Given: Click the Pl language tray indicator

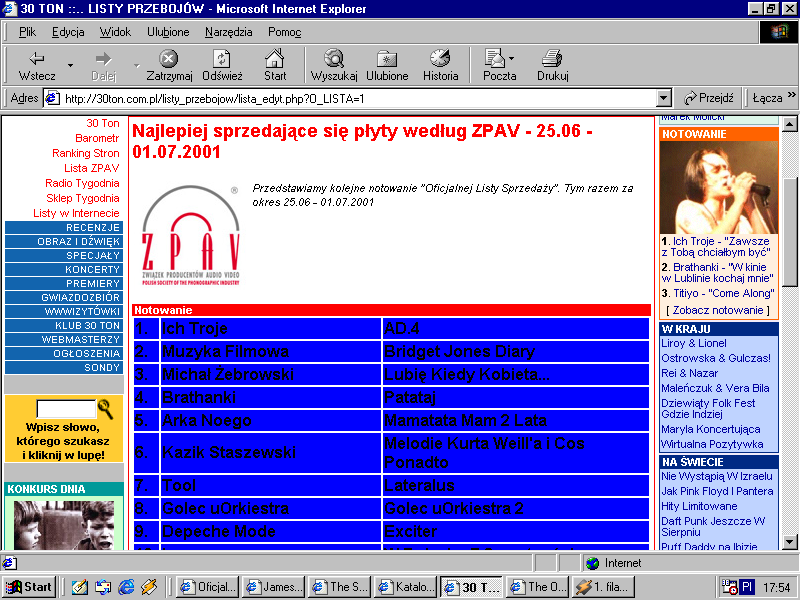Looking at the screenshot, I should 747,587.
